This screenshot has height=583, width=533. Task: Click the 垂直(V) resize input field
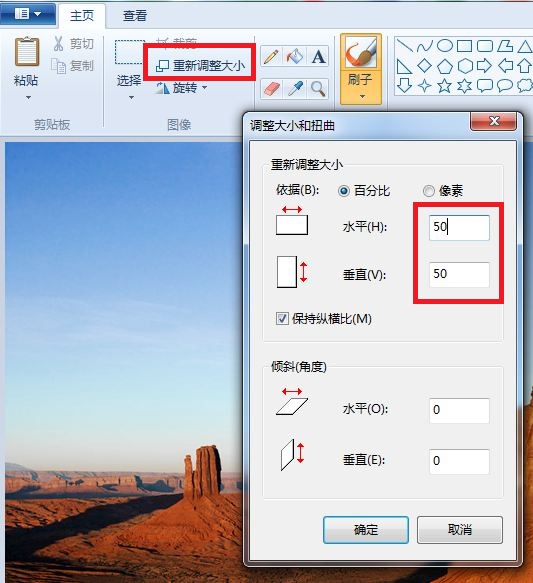coord(459,274)
